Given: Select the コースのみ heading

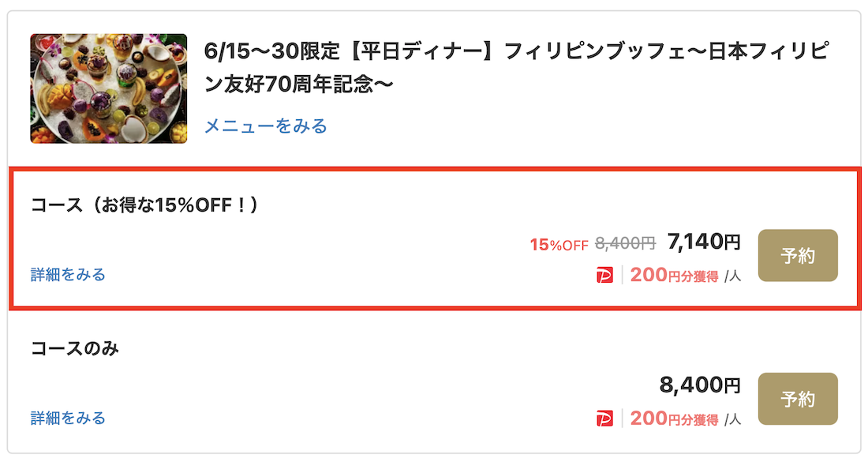Looking at the screenshot, I should coord(75,348).
